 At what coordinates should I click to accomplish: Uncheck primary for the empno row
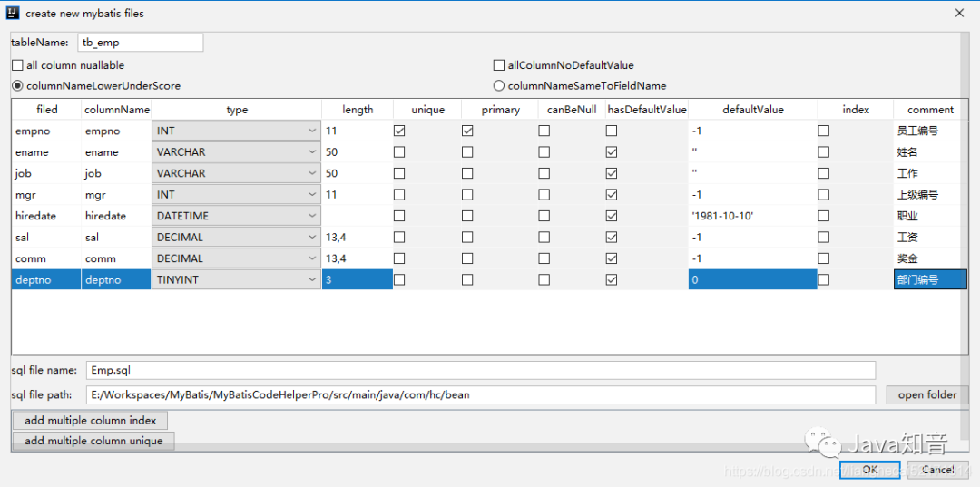pos(467,131)
